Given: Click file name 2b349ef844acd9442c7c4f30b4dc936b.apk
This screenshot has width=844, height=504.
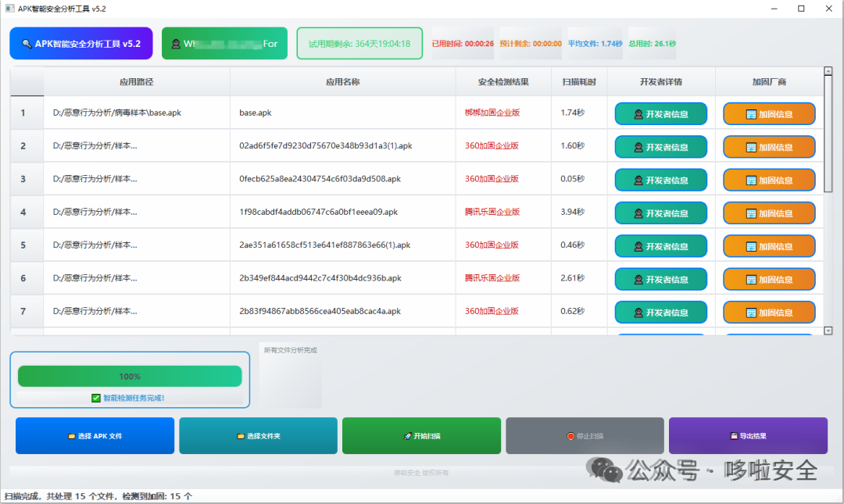Looking at the screenshot, I should [x=320, y=278].
